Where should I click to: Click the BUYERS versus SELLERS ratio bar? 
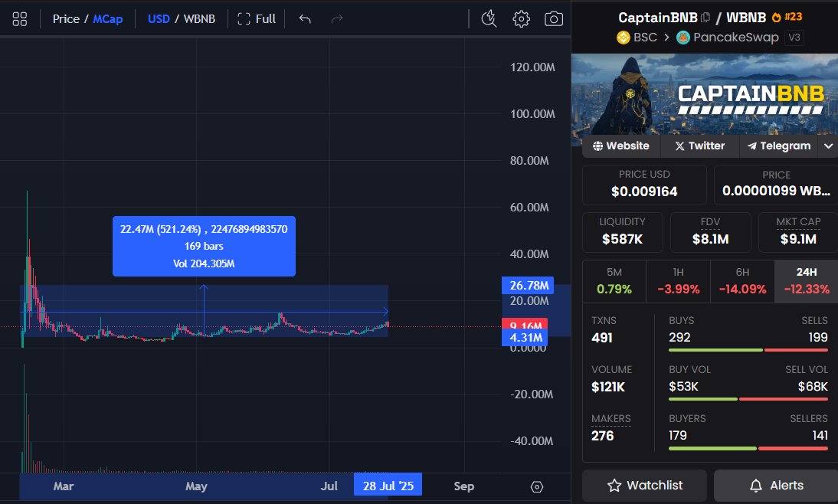(x=748, y=448)
